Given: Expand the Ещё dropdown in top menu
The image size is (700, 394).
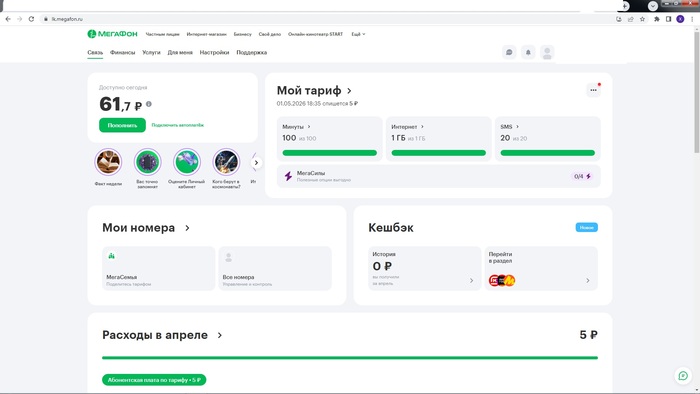Looking at the screenshot, I should pyautogui.click(x=358, y=34).
